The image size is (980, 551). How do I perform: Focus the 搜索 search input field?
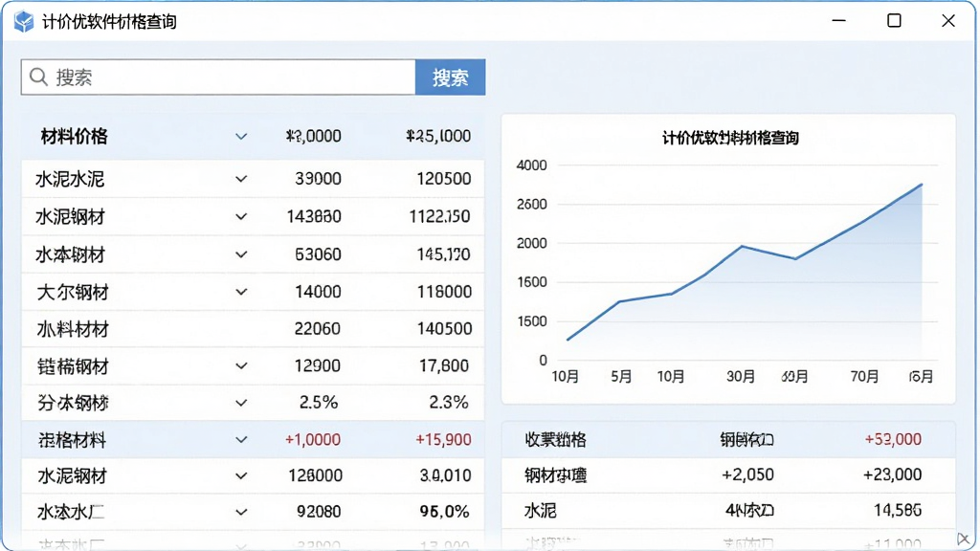point(218,77)
